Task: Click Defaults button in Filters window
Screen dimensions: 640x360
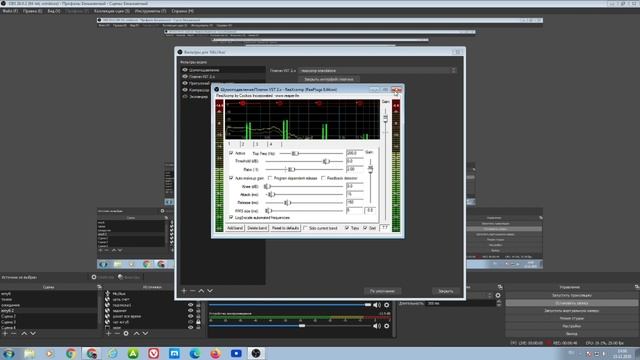Action: point(382,291)
